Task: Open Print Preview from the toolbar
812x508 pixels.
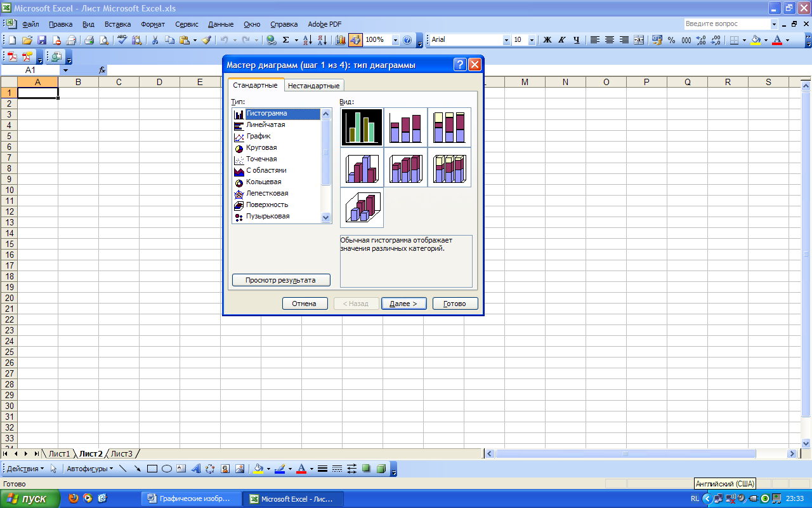Action: coord(103,40)
